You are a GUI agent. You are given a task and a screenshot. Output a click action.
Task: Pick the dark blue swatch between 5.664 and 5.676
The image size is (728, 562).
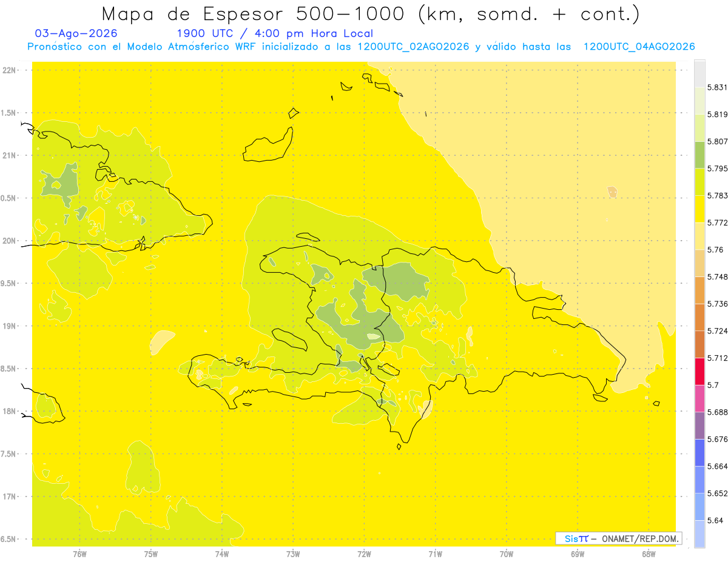tap(699, 453)
